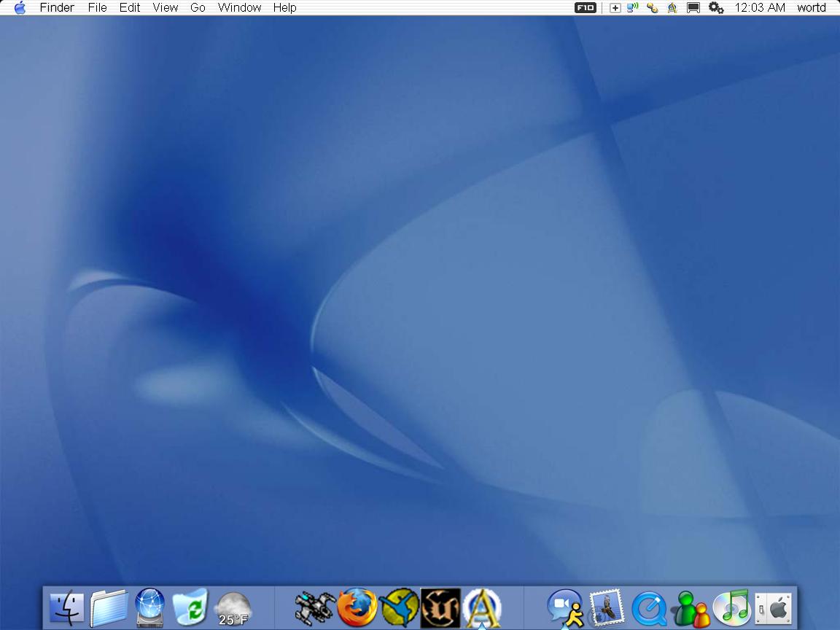
Task: Open Mail stamp icon in dock
Action: tap(607, 608)
